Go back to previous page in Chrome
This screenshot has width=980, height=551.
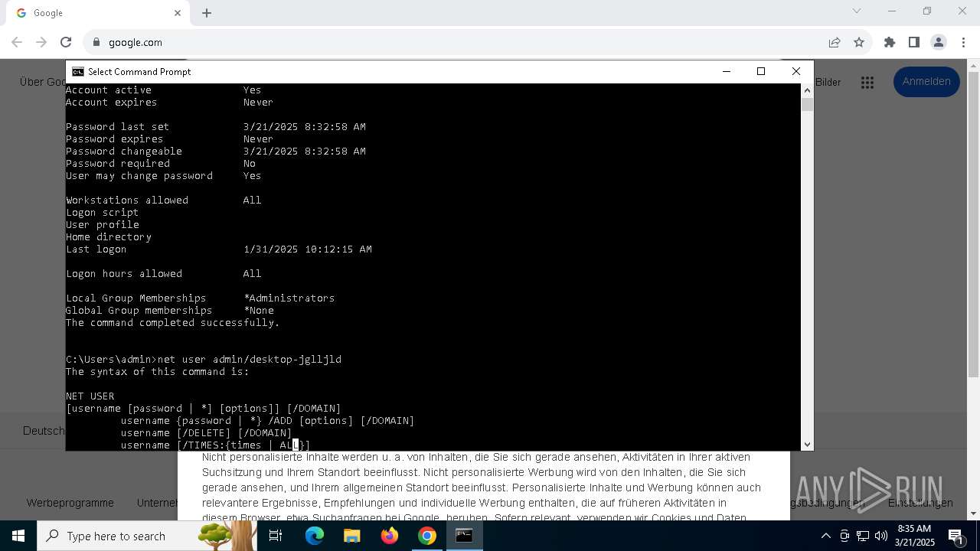17,42
